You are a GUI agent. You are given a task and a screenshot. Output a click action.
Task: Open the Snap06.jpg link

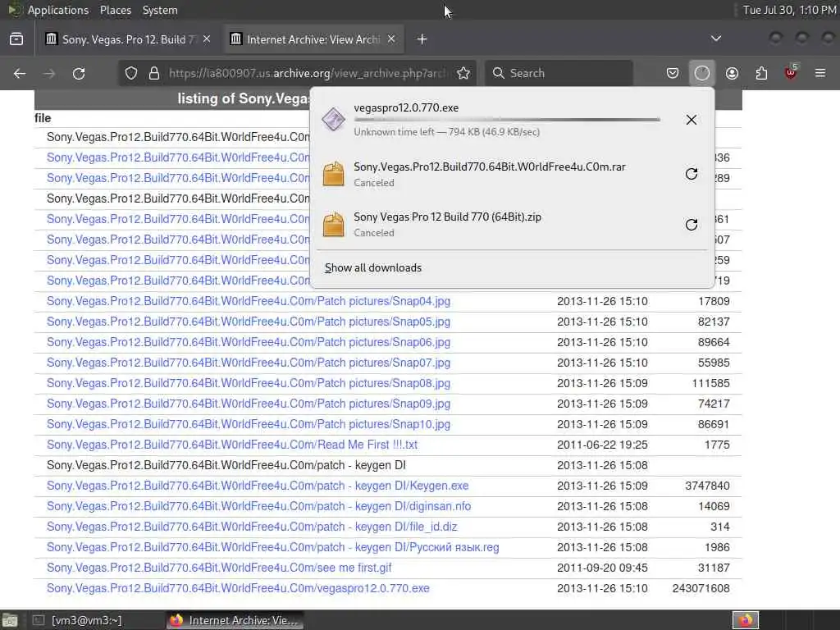pyautogui.click(x=249, y=342)
